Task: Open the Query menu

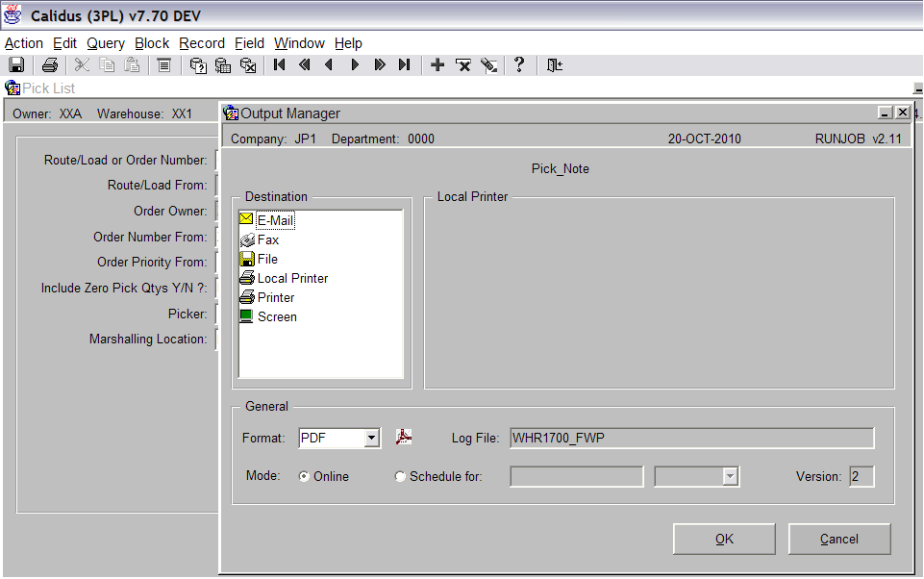Action: tap(106, 43)
